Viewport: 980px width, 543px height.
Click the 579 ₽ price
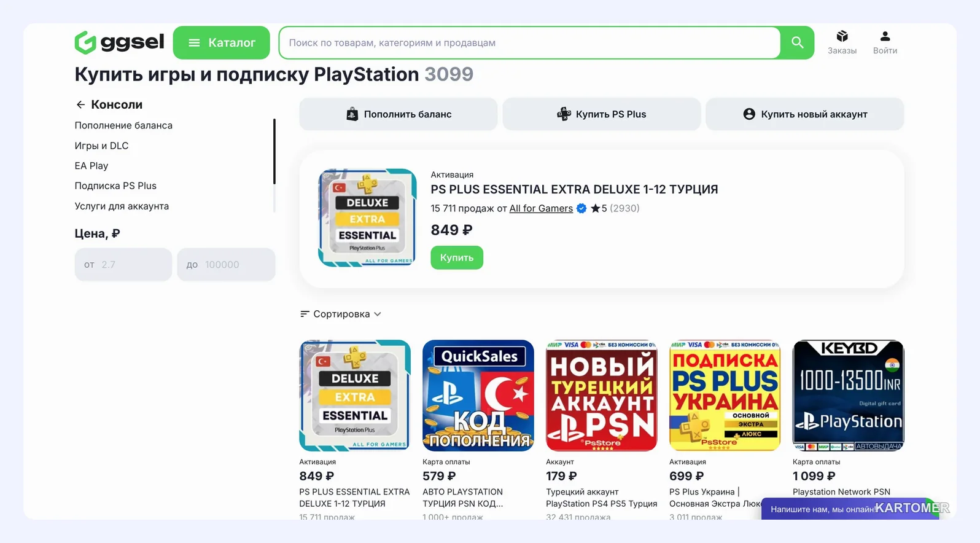[439, 476]
